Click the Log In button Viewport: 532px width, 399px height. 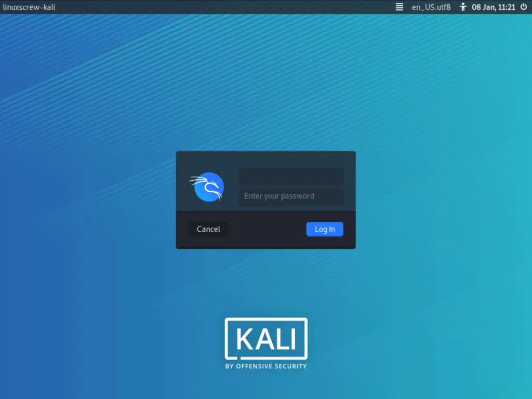point(325,229)
